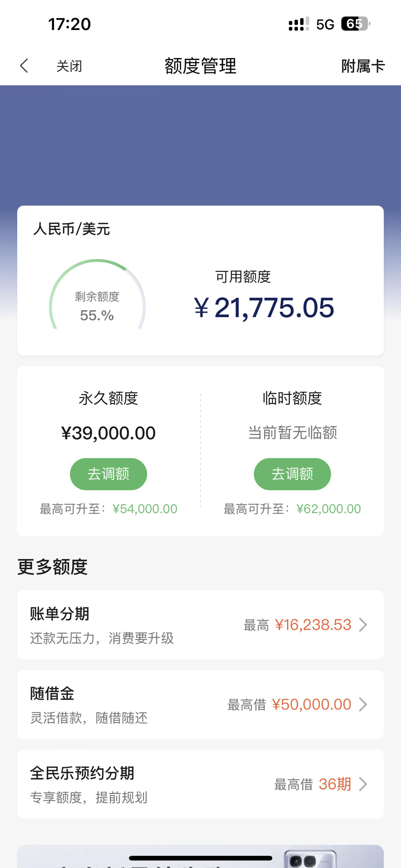The height and width of the screenshot is (868, 401).
Task: Tap 去调额 under 永久额度
Action: point(108,474)
